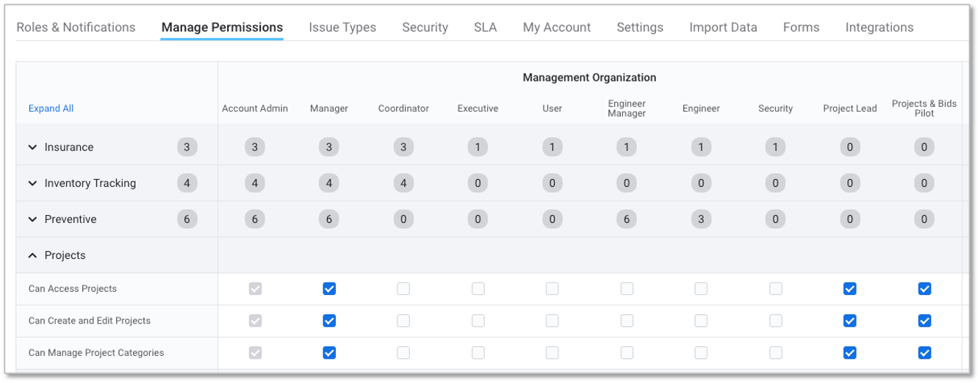Click Preventive count badge under Engineer column
Screen dimensions: 980x383
(x=701, y=219)
